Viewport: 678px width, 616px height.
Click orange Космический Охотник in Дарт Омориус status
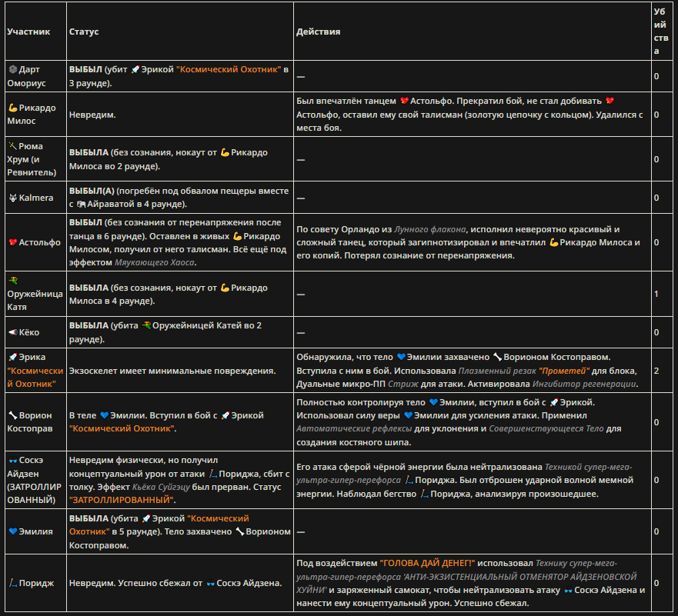point(229,69)
